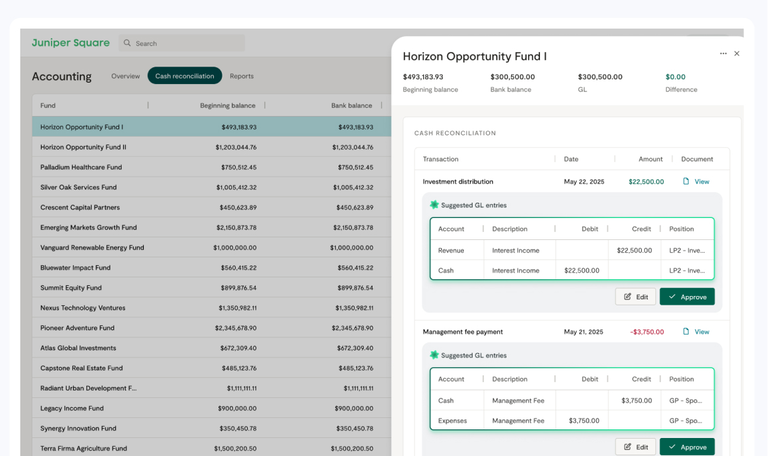Close the Horizon Opportunity Fund I panel

pyautogui.click(x=737, y=54)
